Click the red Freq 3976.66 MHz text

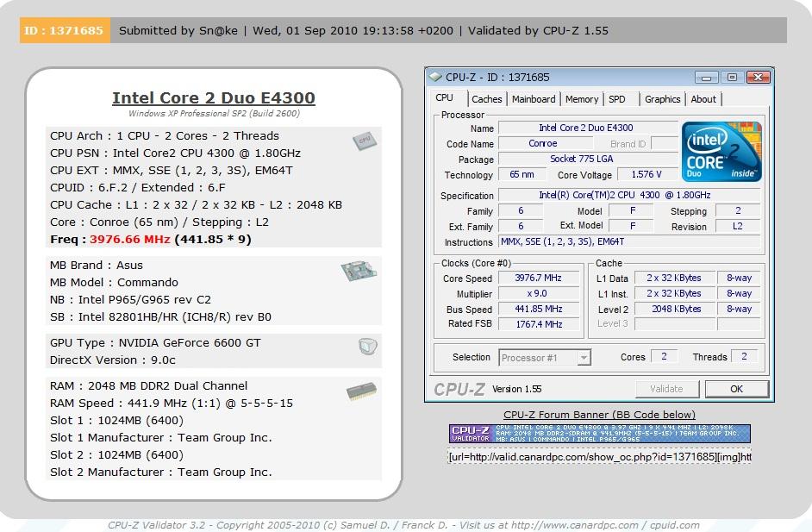[129, 240]
